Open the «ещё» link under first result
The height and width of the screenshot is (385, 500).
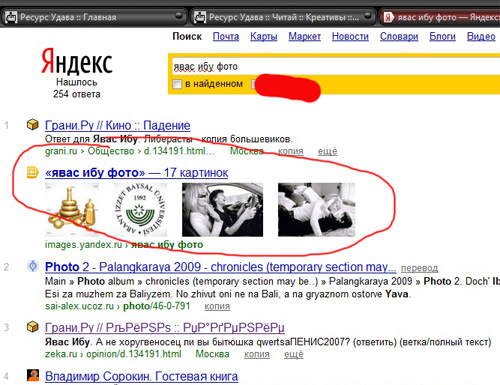[x=327, y=151]
